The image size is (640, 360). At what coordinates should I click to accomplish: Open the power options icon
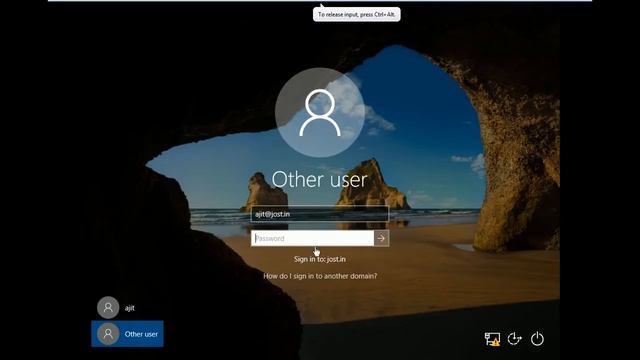[x=537, y=339]
